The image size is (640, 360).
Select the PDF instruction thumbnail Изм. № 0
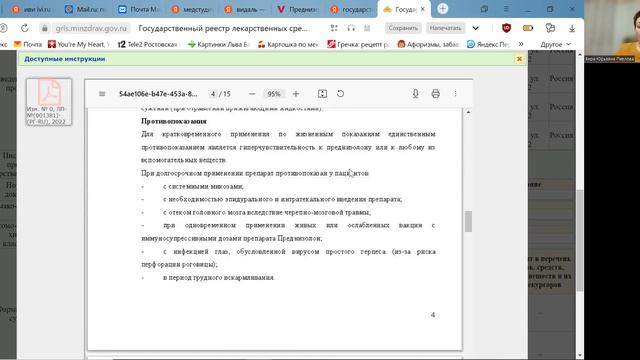[x=49, y=102]
